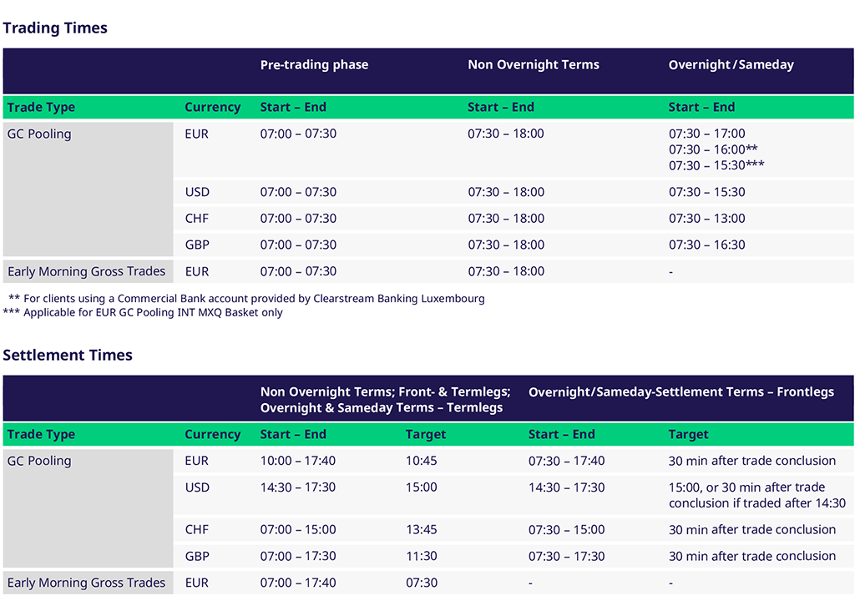Click the Overnight/Sameday-Settlement Terms – Frontlegs header
Image resolution: width=855 pixels, height=616 pixels.
click(680, 392)
